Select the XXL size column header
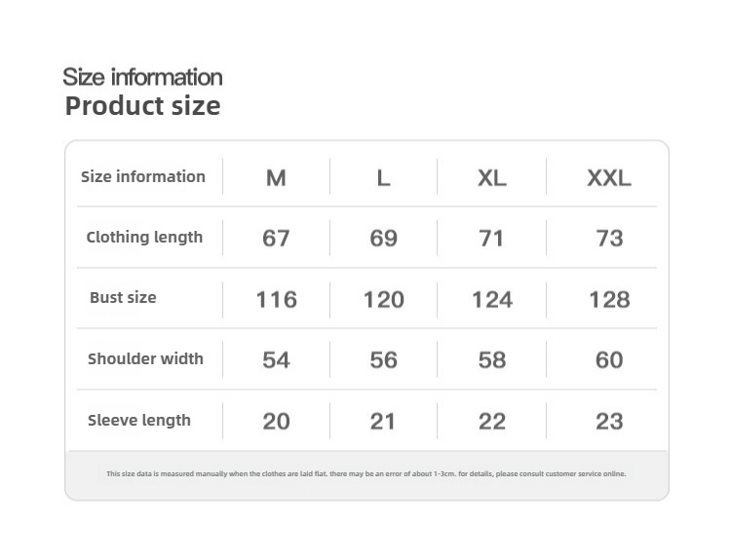The image size is (731, 560). point(609,178)
